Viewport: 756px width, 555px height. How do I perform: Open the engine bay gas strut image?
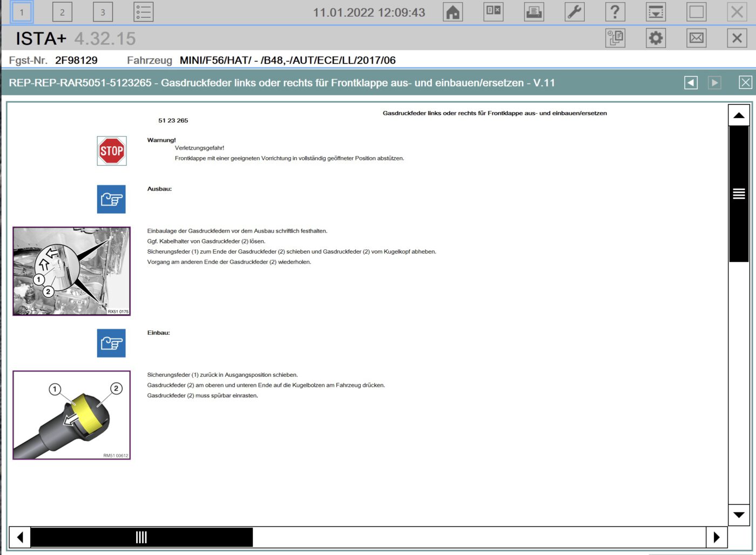coord(72,271)
